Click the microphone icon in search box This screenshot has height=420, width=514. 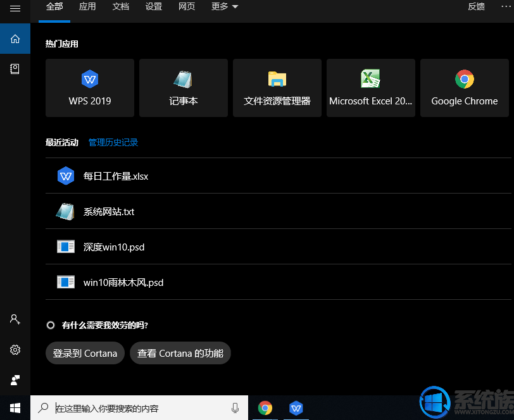(x=235, y=408)
